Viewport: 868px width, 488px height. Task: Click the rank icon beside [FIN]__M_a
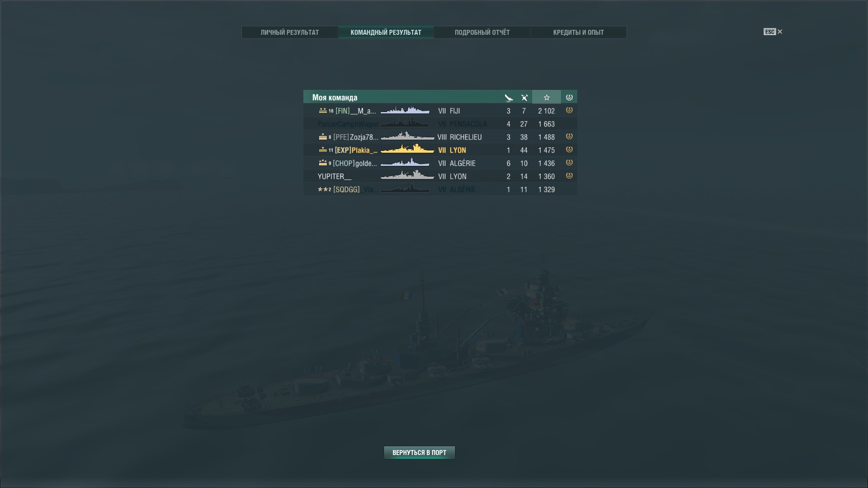click(x=323, y=110)
